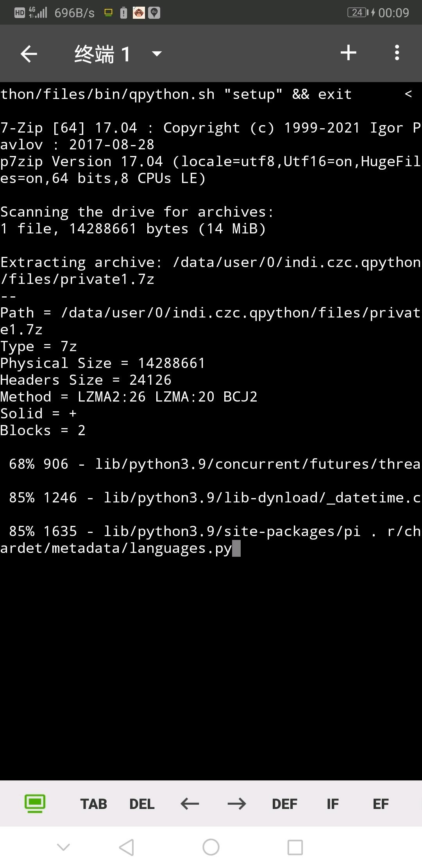This screenshot has width=422, height=868.
Task: Tap the Extracting archive output line
Action: [x=211, y=271]
